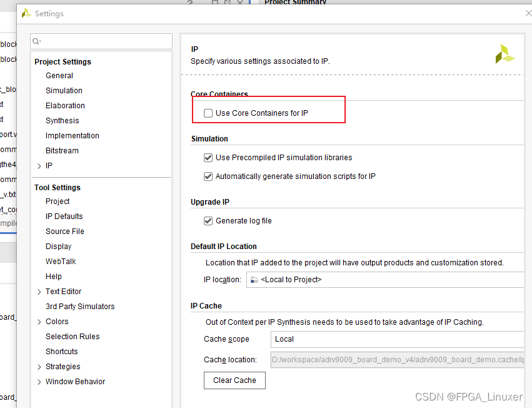Uncheck Generate log file option

click(x=208, y=221)
